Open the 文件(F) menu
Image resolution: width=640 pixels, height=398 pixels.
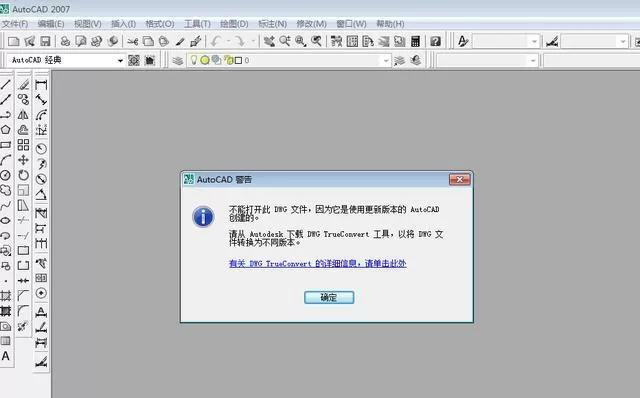15,24
